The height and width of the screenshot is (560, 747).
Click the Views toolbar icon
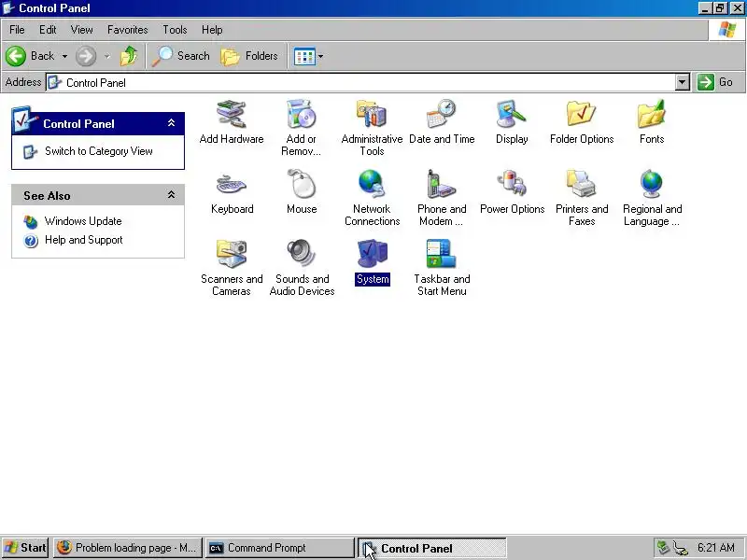(304, 56)
